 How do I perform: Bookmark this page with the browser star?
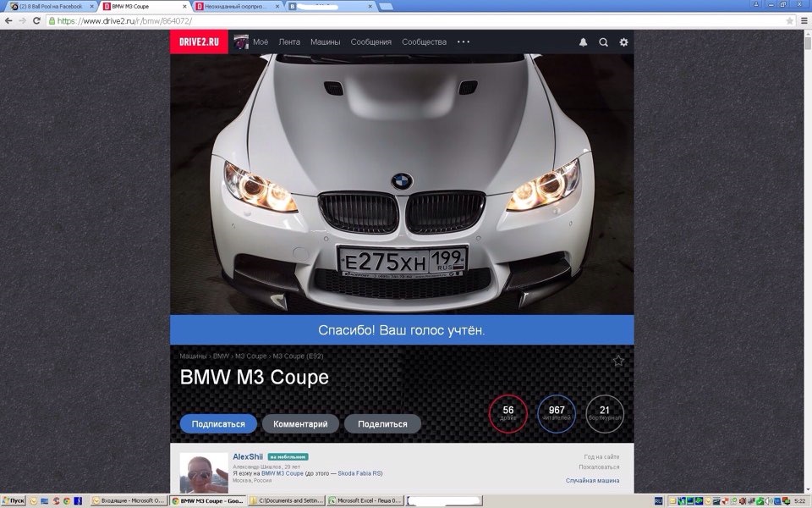click(789, 20)
